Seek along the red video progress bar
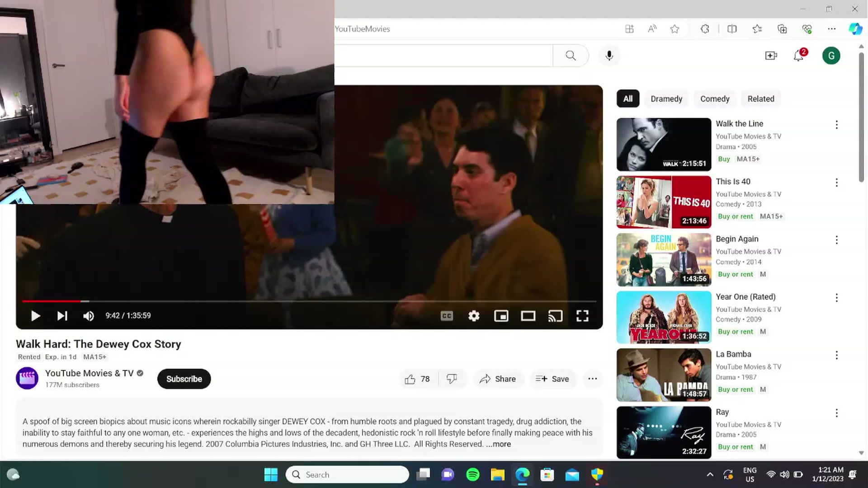The image size is (868, 488). tap(309, 301)
